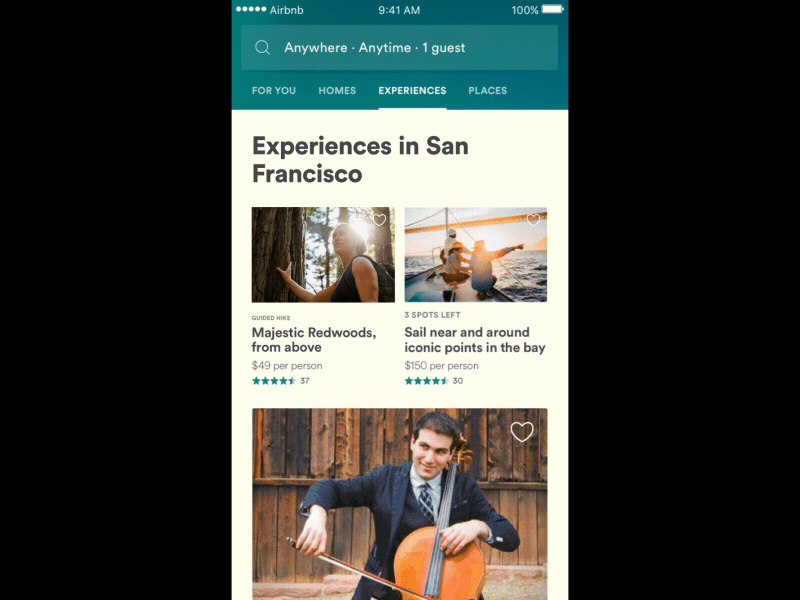Tap the heart icon on the sailing experience photo
Image resolution: width=800 pixels, height=600 pixels.
pyautogui.click(x=533, y=221)
